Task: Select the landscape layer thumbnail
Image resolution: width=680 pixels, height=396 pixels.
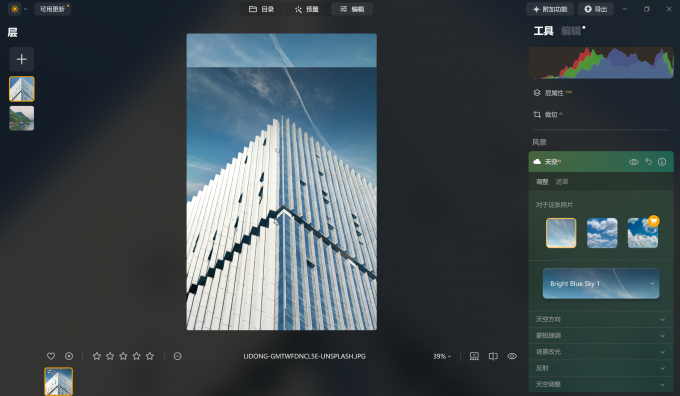Action: pyautogui.click(x=22, y=118)
